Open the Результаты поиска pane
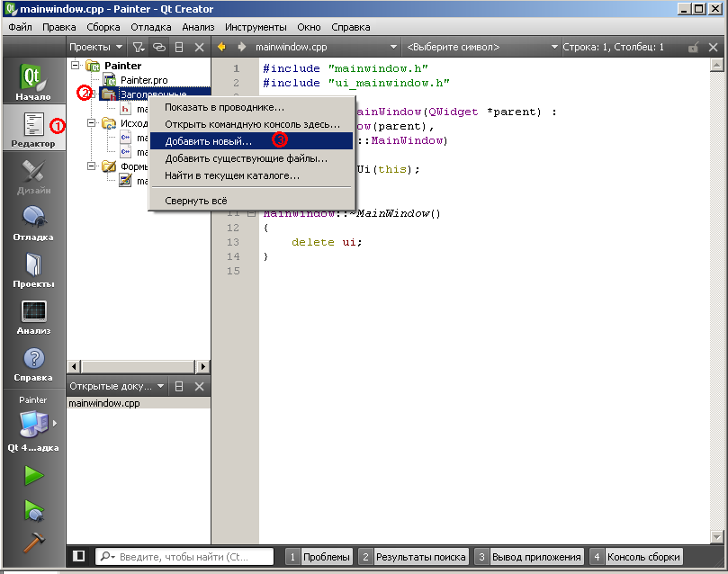 [414, 556]
